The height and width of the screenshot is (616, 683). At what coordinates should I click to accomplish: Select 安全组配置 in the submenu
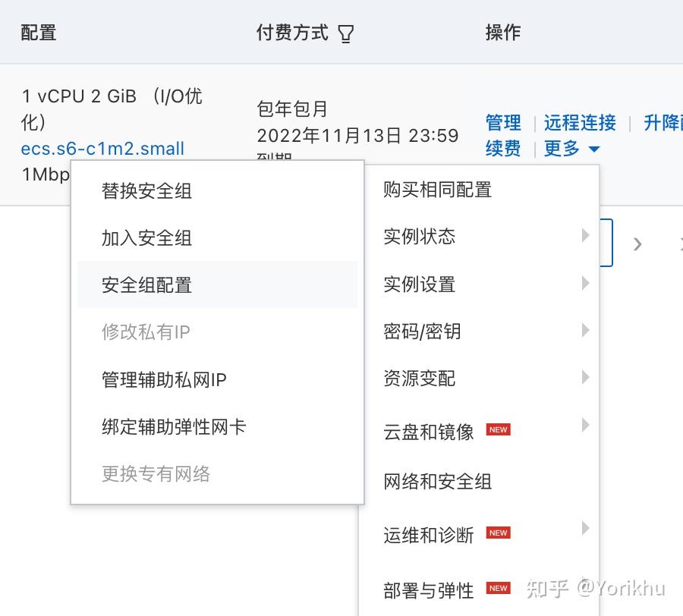coord(217,284)
